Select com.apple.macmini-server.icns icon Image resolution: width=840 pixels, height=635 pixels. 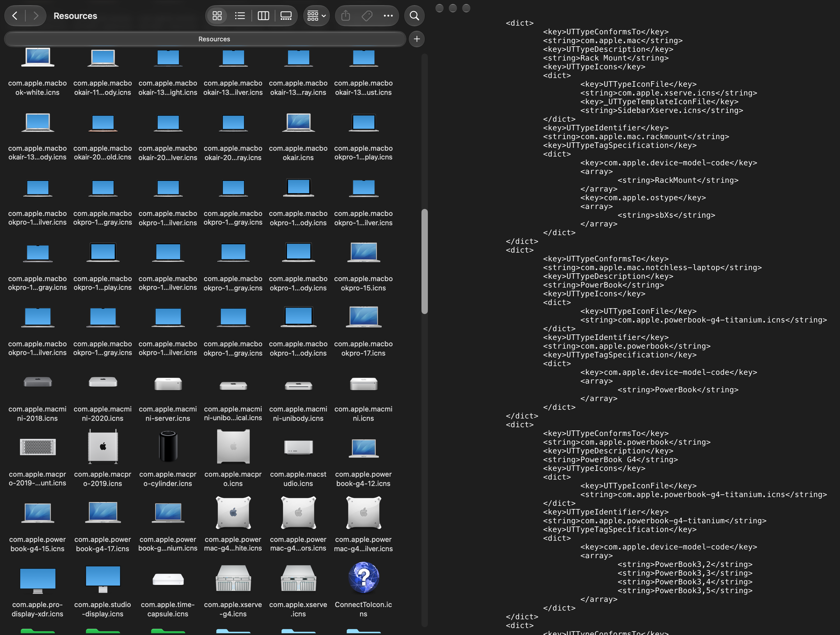(x=168, y=384)
